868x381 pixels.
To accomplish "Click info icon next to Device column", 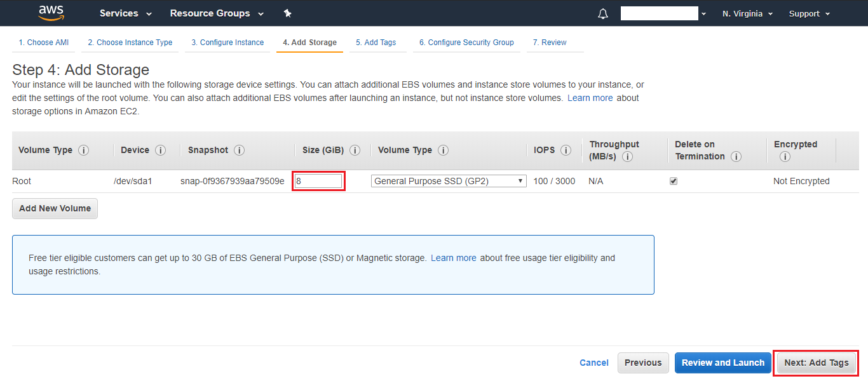I will point(160,150).
